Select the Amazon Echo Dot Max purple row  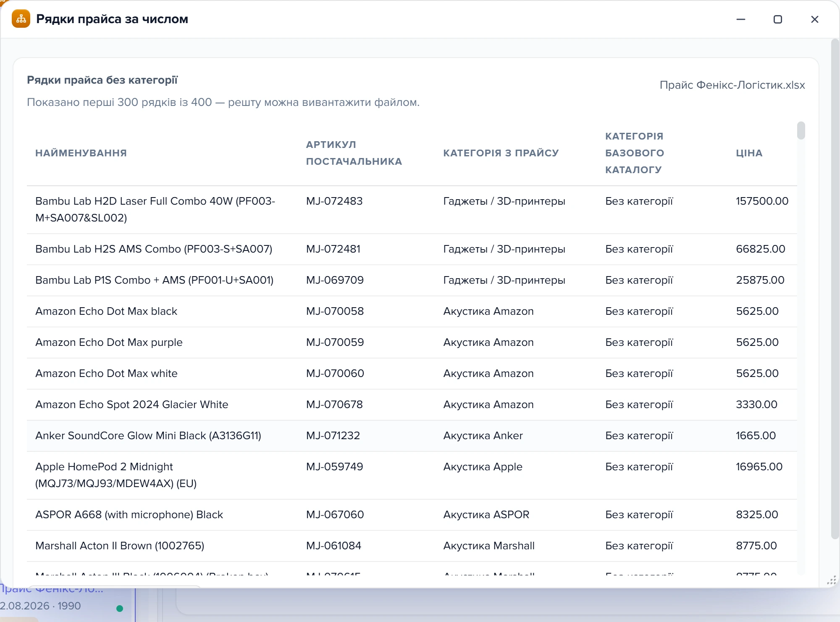(412, 343)
